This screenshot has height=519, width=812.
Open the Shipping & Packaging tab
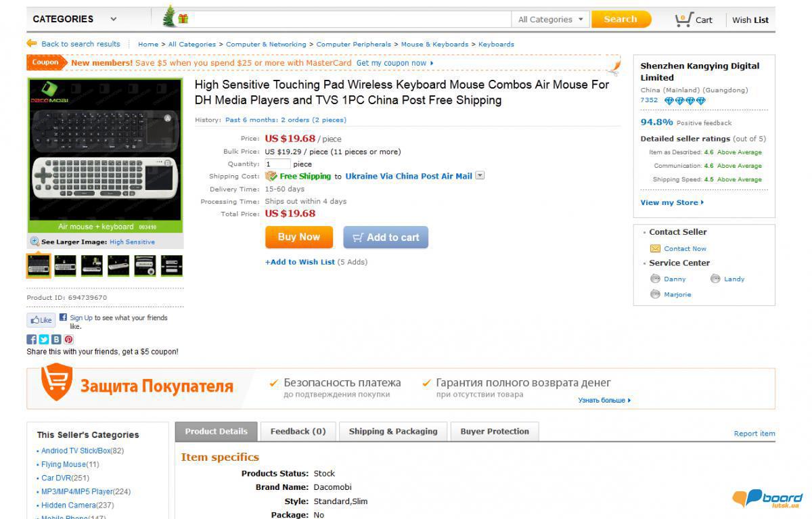pyautogui.click(x=393, y=432)
